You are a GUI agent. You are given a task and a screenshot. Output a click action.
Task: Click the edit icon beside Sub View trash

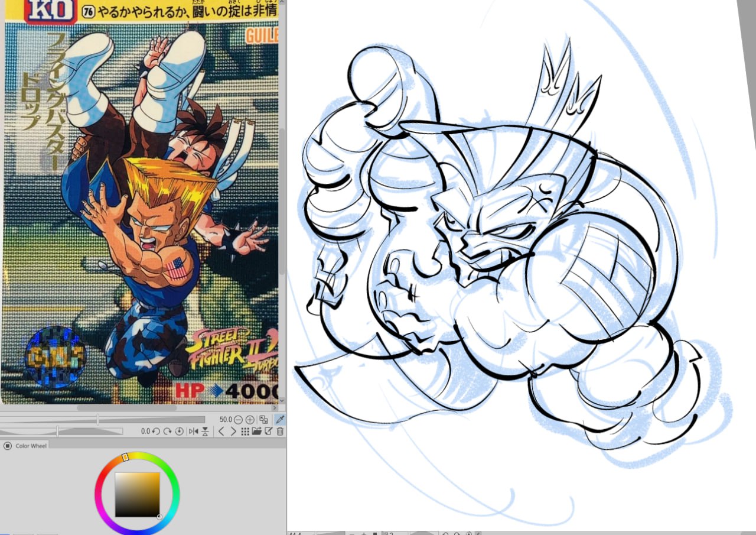click(269, 432)
